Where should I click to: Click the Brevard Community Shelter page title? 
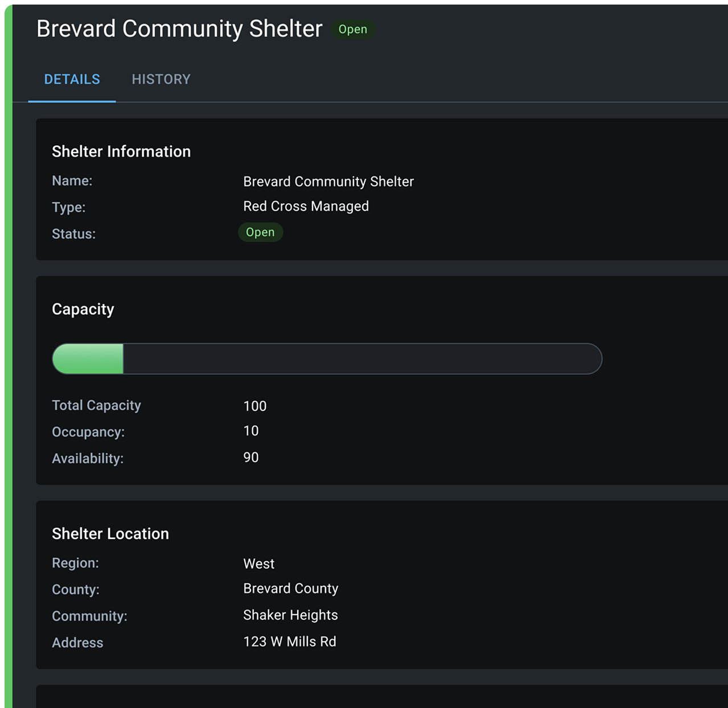coord(179,29)
